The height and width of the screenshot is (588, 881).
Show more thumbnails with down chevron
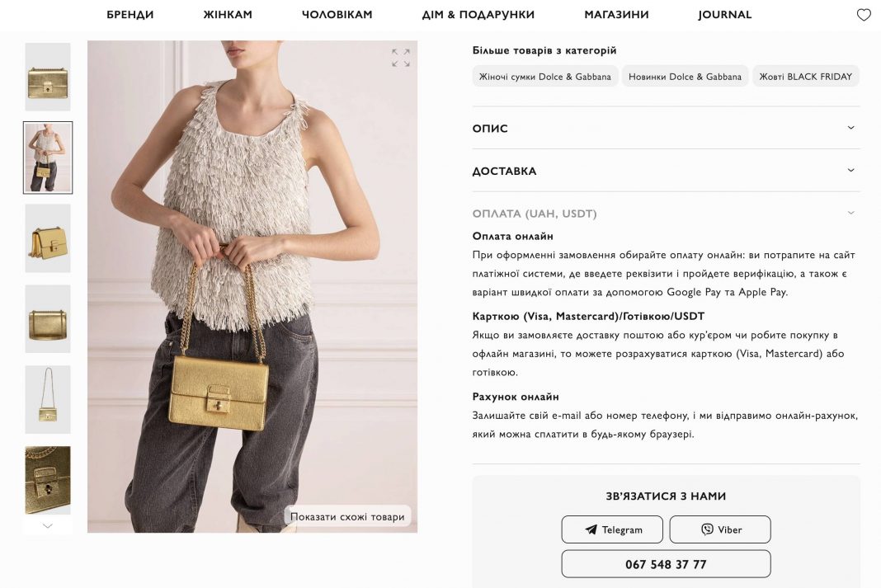click(48, 526)
